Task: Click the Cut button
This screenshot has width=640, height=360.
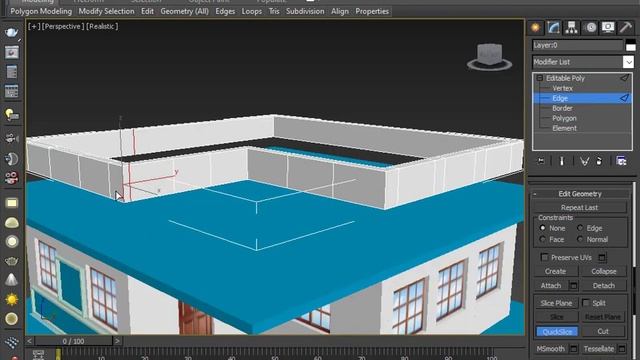Action: [603, 331]
